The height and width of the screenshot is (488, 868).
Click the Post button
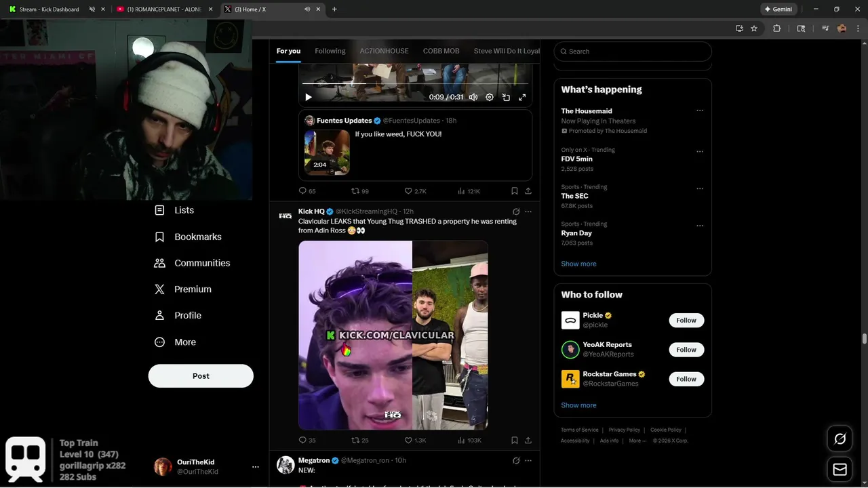point(201,376)
